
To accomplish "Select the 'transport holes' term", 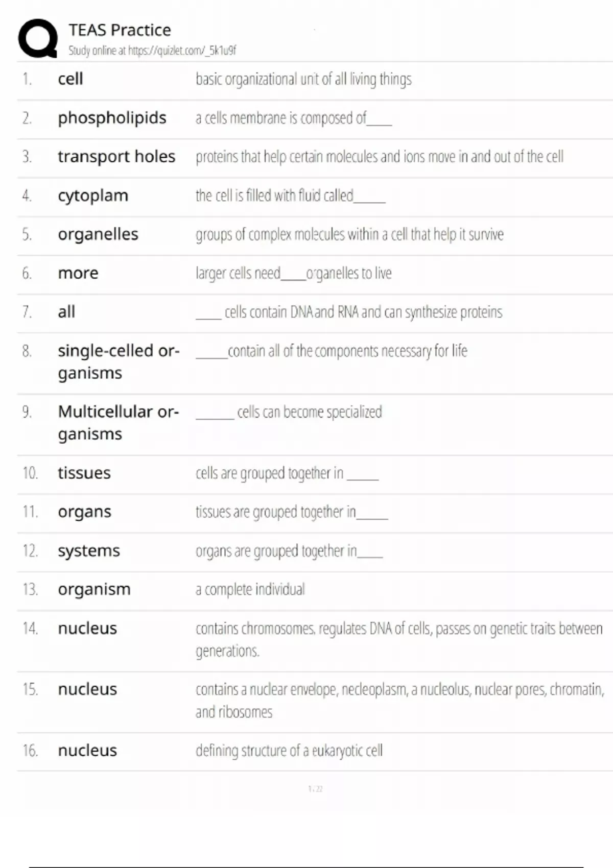I will click(x=116, y=157).
